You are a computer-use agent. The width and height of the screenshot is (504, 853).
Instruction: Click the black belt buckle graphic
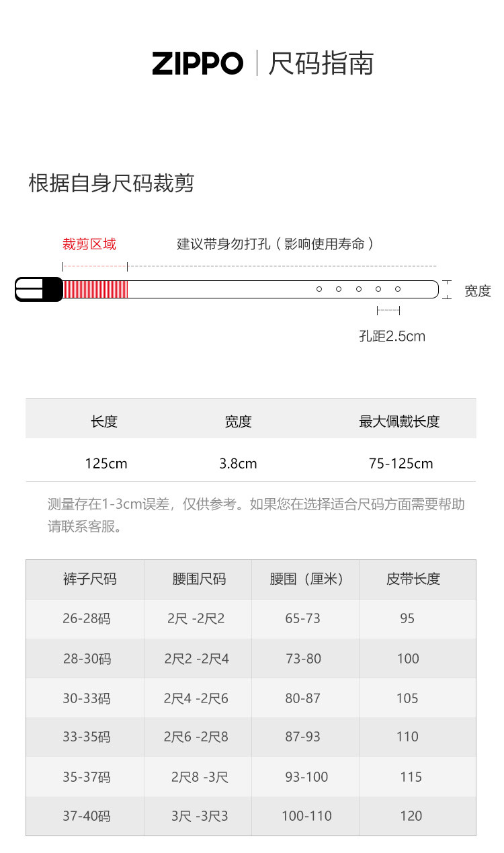pos(39,289)
